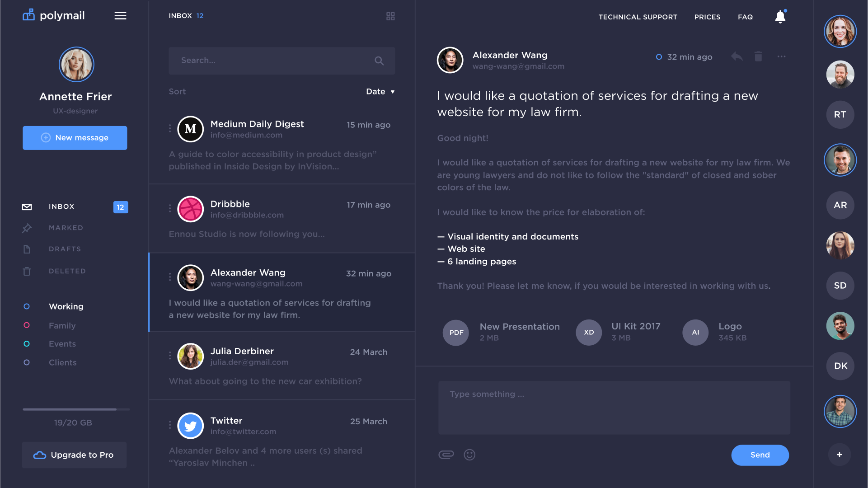The width and height of the screenshot is (868, 488).
Task: Switch inbox to grid view icon
Action: (x=390, y=16)
